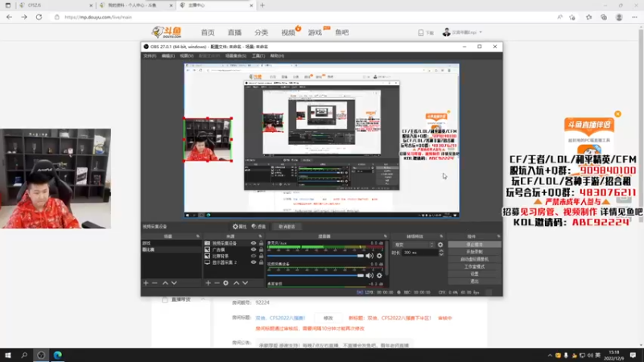
Task: Increase transition duration with the up arrow
Action: (x=441, y=251)
